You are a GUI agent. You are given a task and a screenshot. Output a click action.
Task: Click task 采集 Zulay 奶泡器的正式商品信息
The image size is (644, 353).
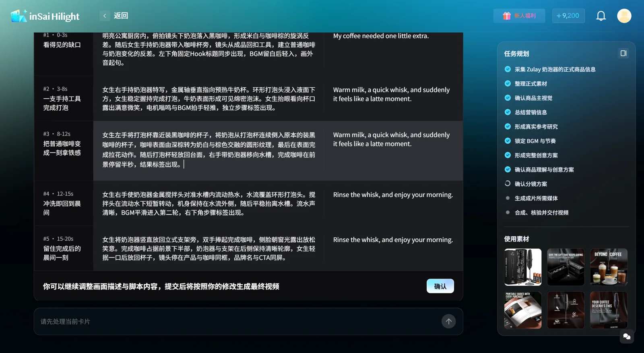(x=555, y=69)
